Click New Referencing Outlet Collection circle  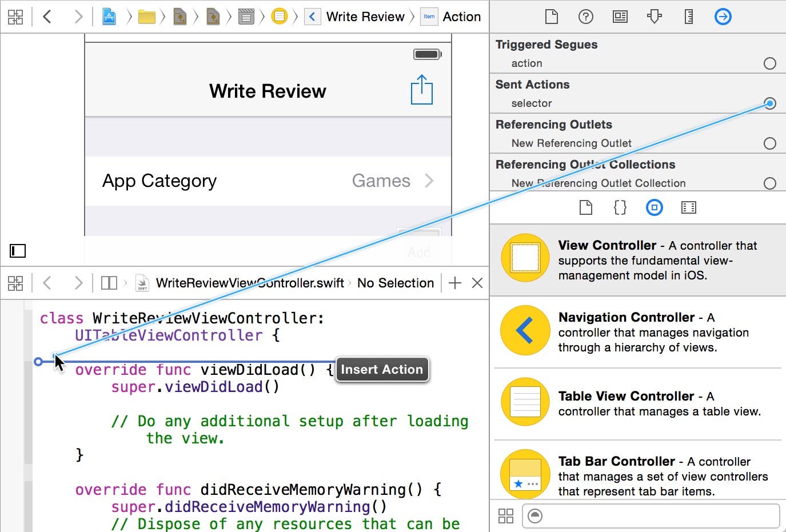[x=769, y=183]
